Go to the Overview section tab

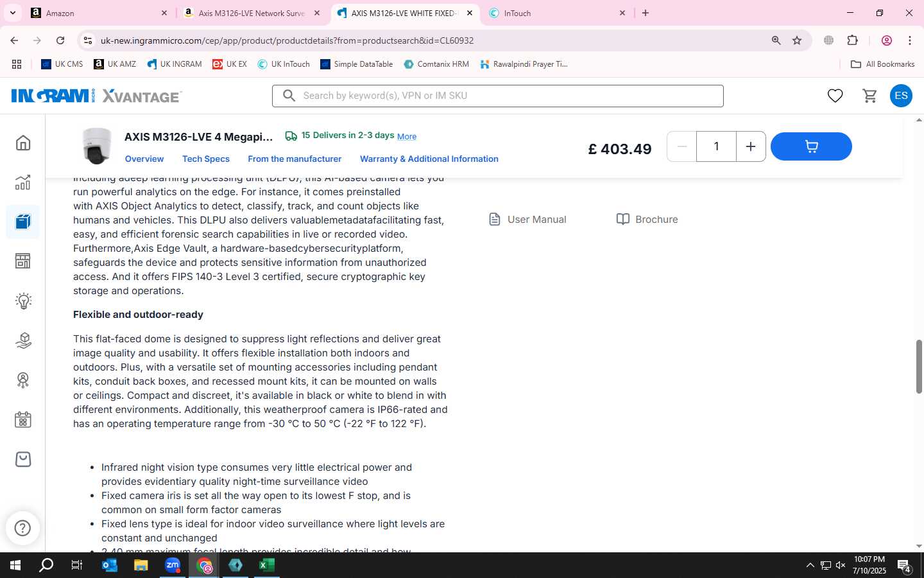pyautogui.click(x=144, y=159)
